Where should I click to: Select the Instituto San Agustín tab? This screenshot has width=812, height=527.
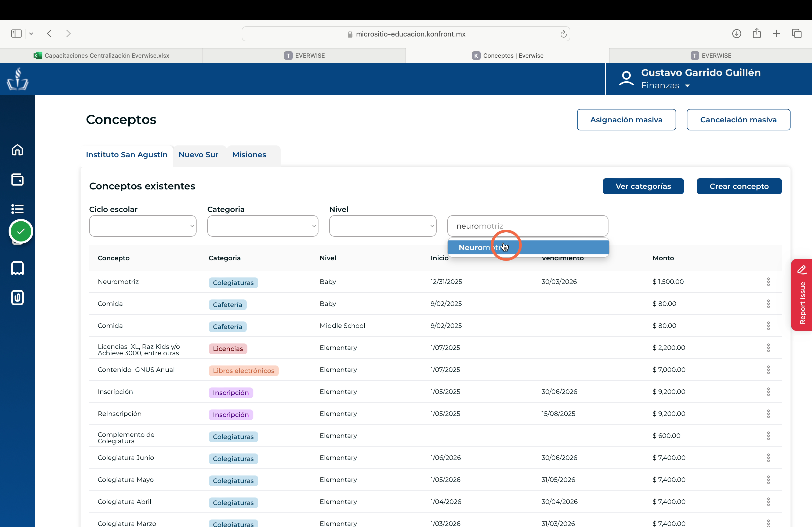127,155
